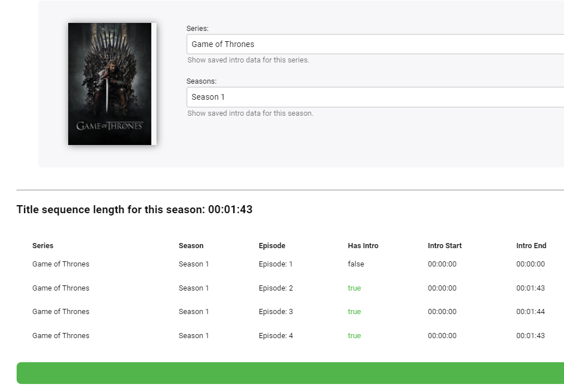Open the Seasons dropdown showing Season 1

pos(375,97)
